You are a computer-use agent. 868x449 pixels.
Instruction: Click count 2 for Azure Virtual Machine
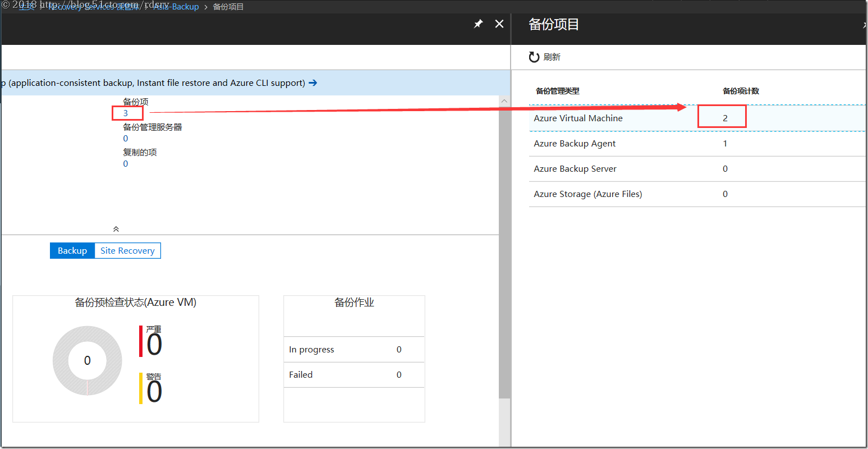click(x=725, y=118)
